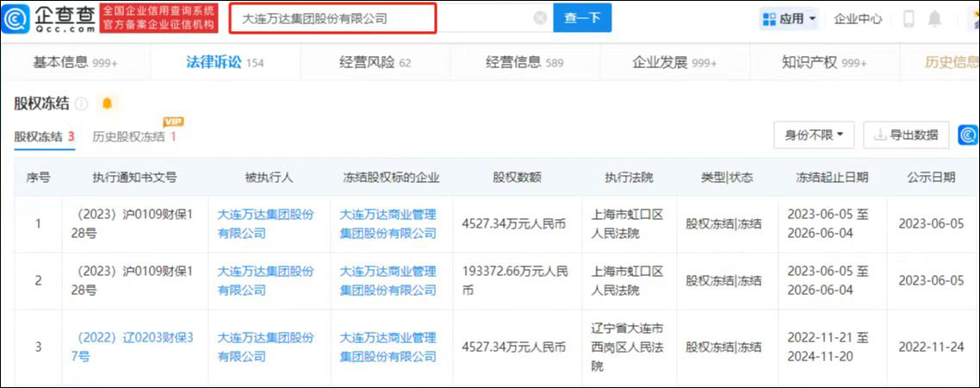Switch to 知识产权 tab

pyautogui.click(x=824, y=62)
